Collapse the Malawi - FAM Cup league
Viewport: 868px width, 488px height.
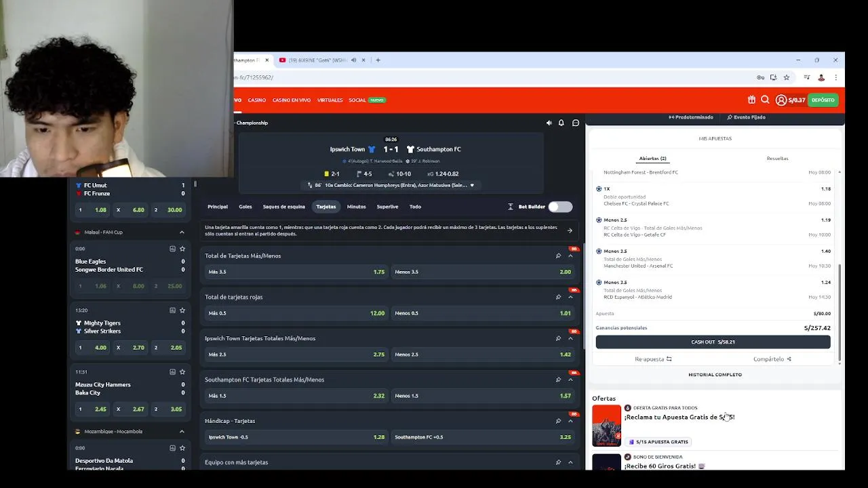coord(182,232)
